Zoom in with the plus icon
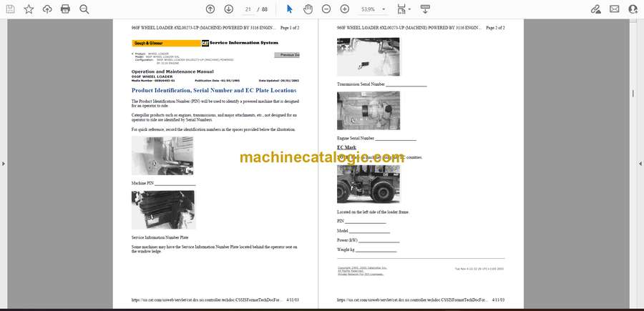This screenshot has height=311, width=644. (345, 9)
